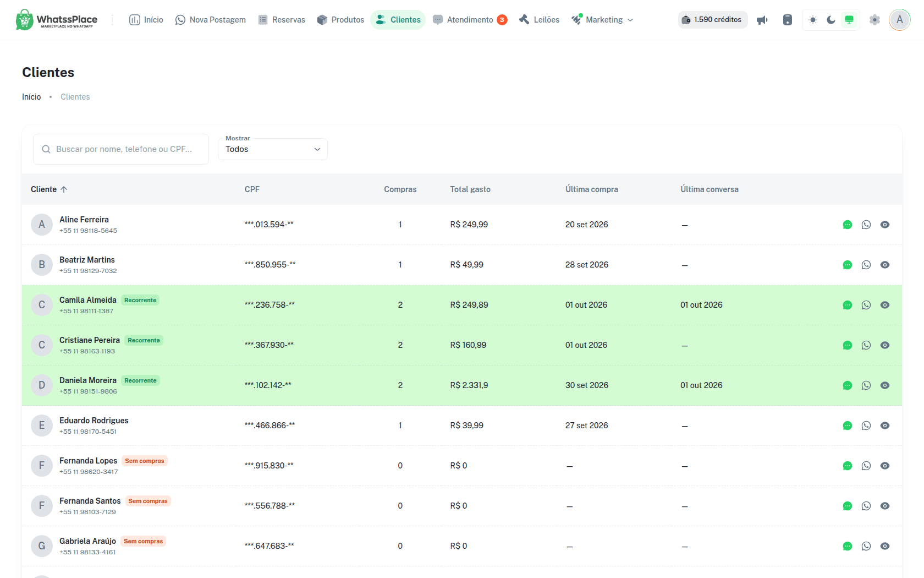Go to Início in the top navigation
This screenshot has width=924, height=578.
click(x=146, y=20)
